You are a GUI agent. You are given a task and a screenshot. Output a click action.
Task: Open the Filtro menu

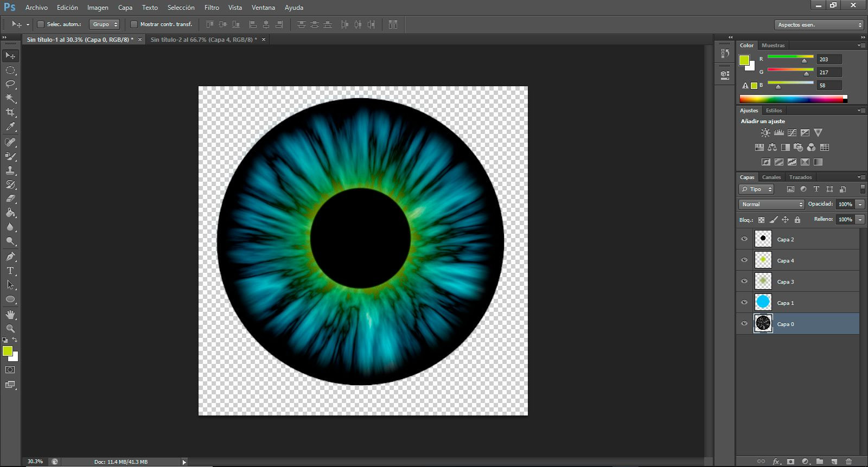[x=212, y=8]
